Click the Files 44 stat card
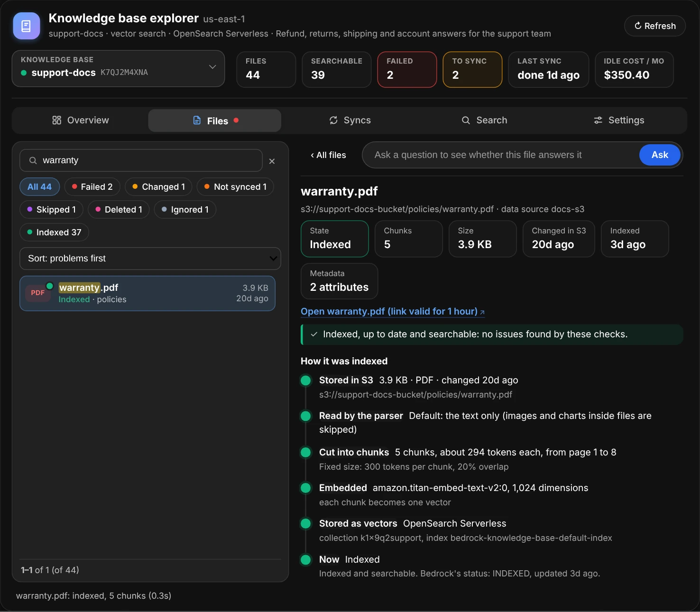The width and height of the screenshot is (700, 612). [266, 70]
